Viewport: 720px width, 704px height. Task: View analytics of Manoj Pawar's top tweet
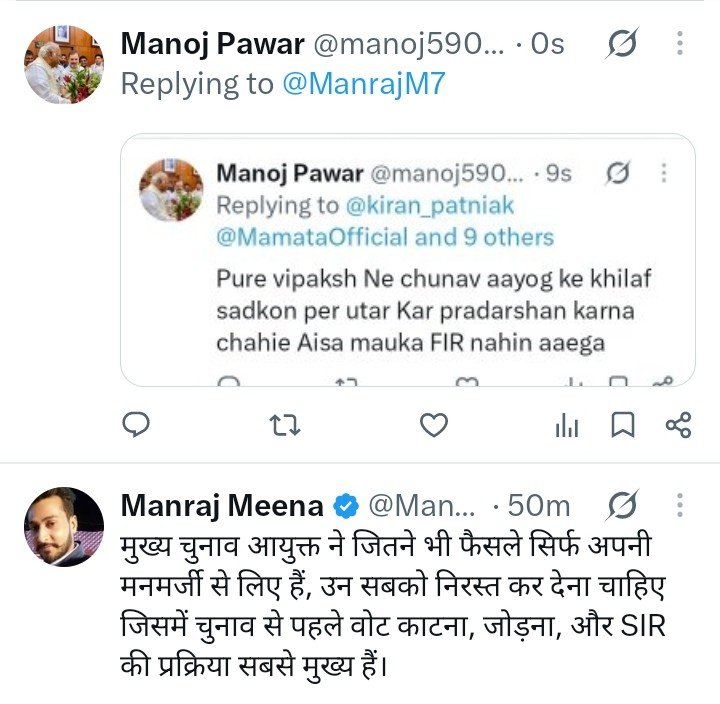tap(567, 425)
